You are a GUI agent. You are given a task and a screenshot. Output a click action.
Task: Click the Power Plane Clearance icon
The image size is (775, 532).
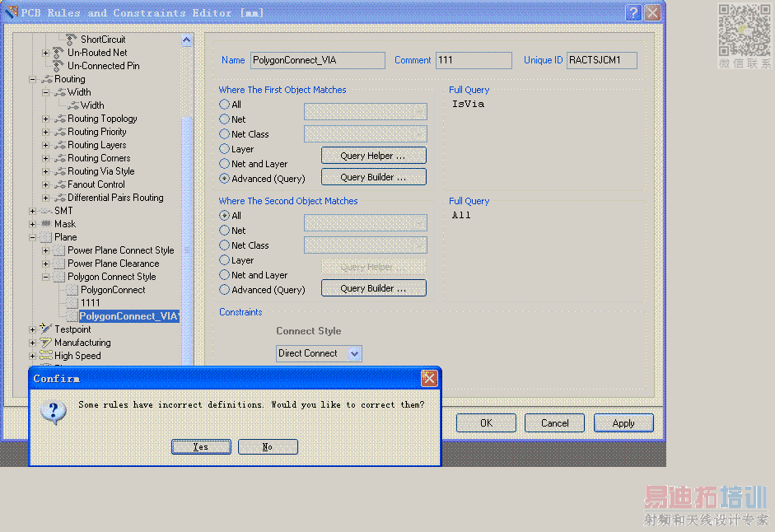pos(59,264)
